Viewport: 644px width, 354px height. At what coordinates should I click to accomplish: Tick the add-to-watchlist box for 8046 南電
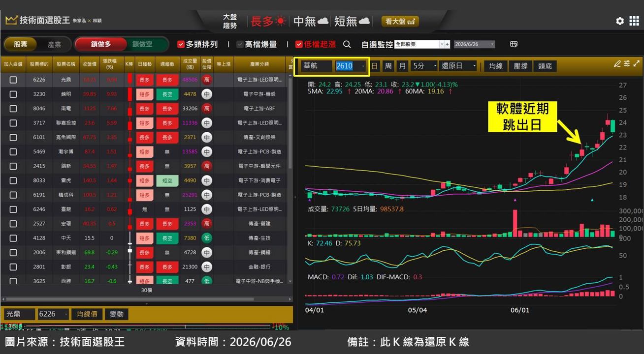click(13, 109)
